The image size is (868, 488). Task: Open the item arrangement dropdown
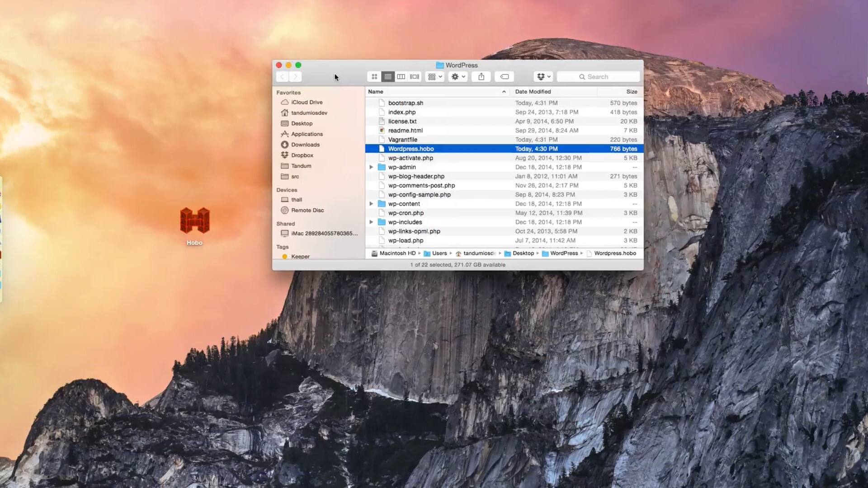coord(435,77)
